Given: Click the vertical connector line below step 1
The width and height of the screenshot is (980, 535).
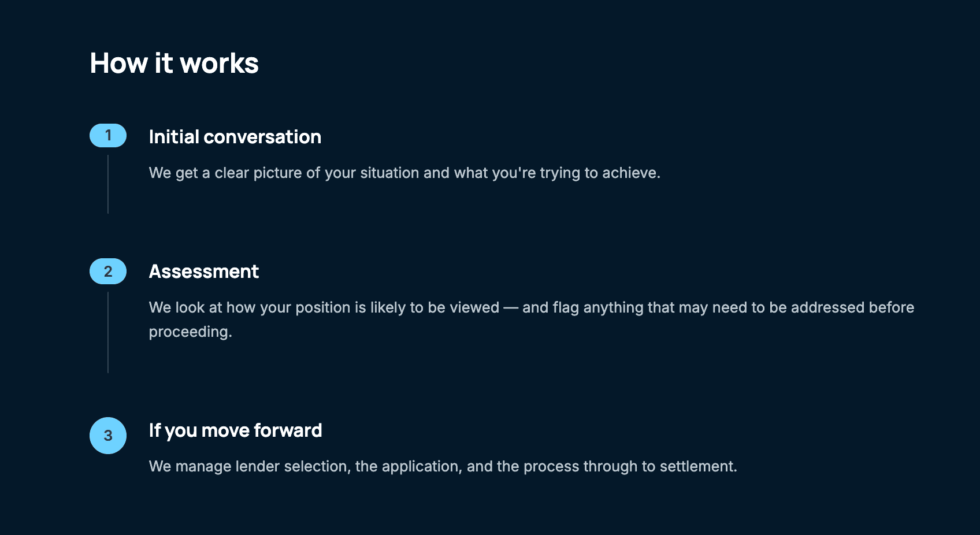Looking at the screenshot, I should tap(108, 184).
